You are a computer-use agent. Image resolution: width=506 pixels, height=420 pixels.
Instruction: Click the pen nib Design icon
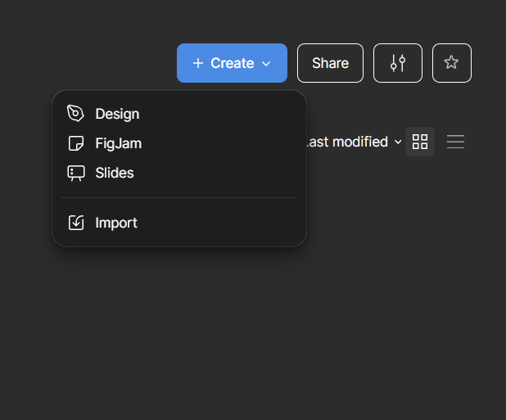[75, 114]
